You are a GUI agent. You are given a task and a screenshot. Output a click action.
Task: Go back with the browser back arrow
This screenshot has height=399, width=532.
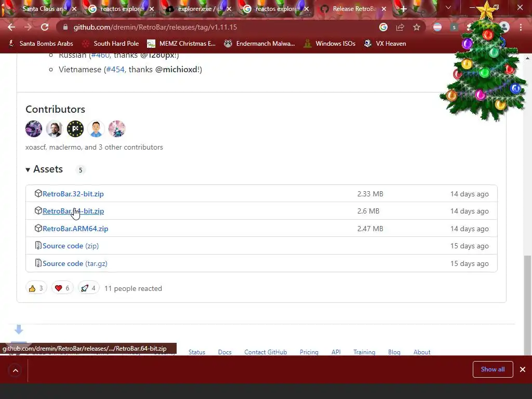[11, 27]
